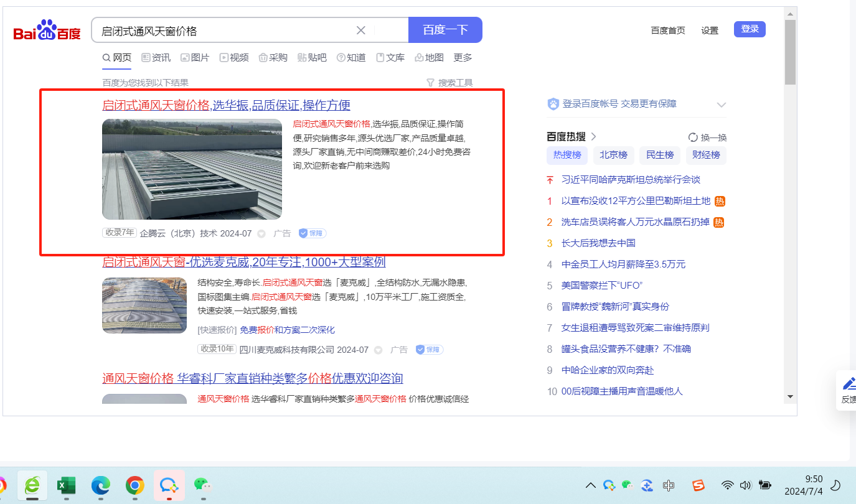Image resolution: width=856 pixels, height=504 pixels.
Task: Open the 采购 tab
Action: 273,58
